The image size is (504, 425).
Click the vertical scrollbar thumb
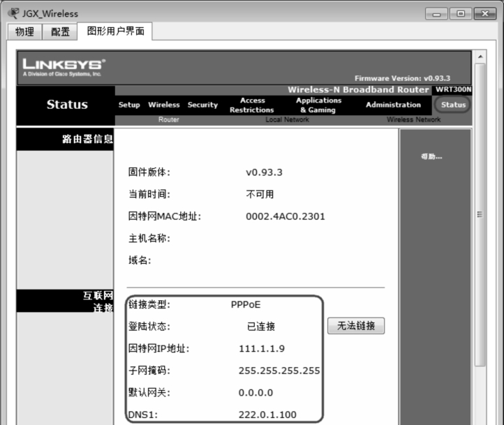480,214
